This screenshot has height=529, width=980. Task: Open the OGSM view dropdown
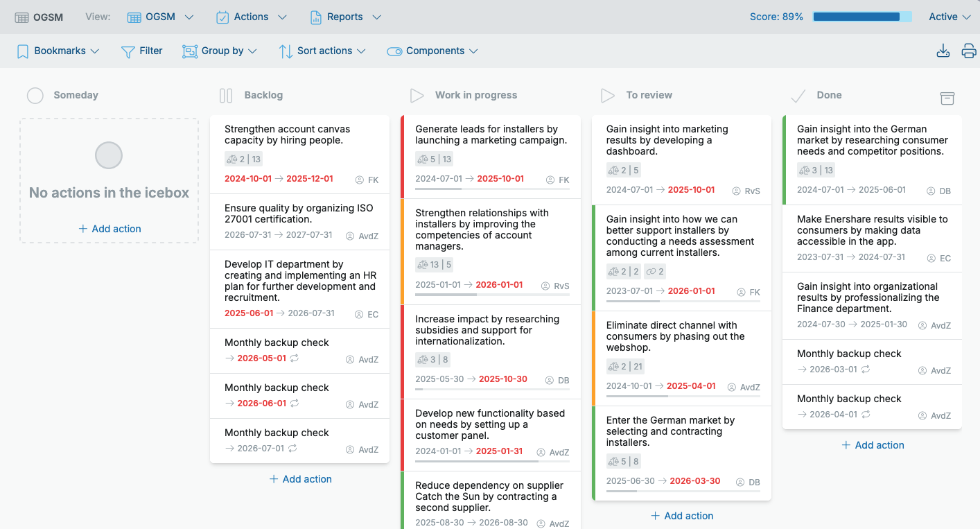(x=160, y=17)
